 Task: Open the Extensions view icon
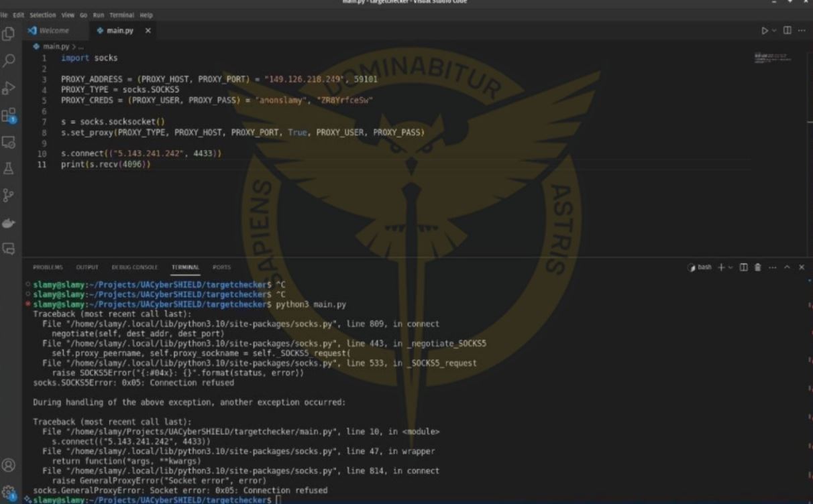[9, 116]
